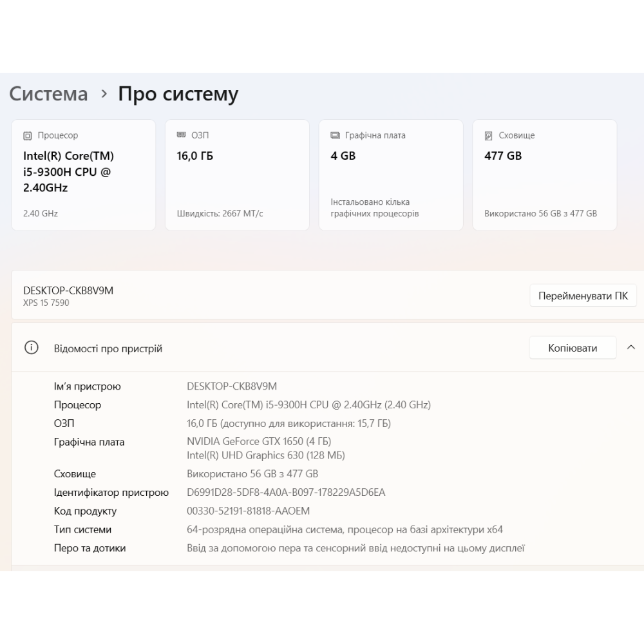Click DESKTOP-CKB8V9M value in device details
Image resolution: width=644 pixels, height=644 pixels.
[x=232, y=386]
